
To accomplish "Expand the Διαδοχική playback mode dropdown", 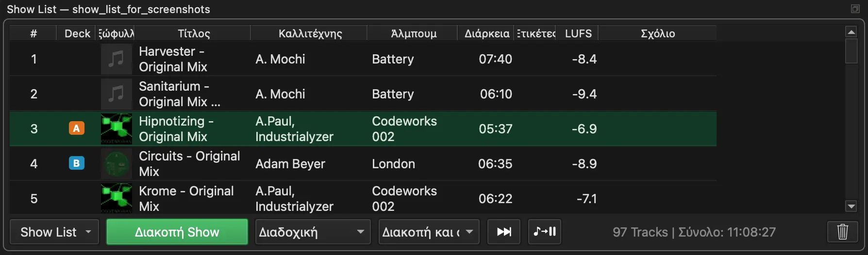I will point(313,232).
